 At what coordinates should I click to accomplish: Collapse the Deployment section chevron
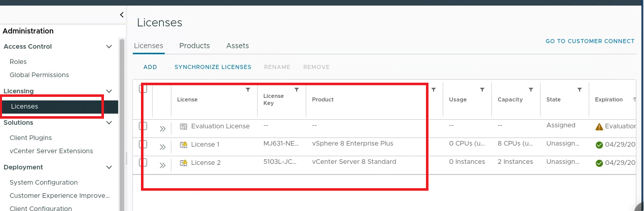point(109,167)
